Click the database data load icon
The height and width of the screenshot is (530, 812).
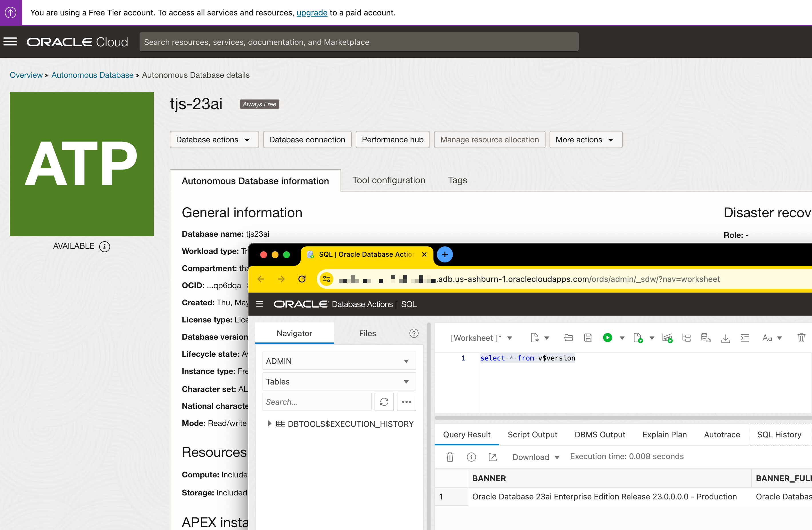[x=706, y=338]
